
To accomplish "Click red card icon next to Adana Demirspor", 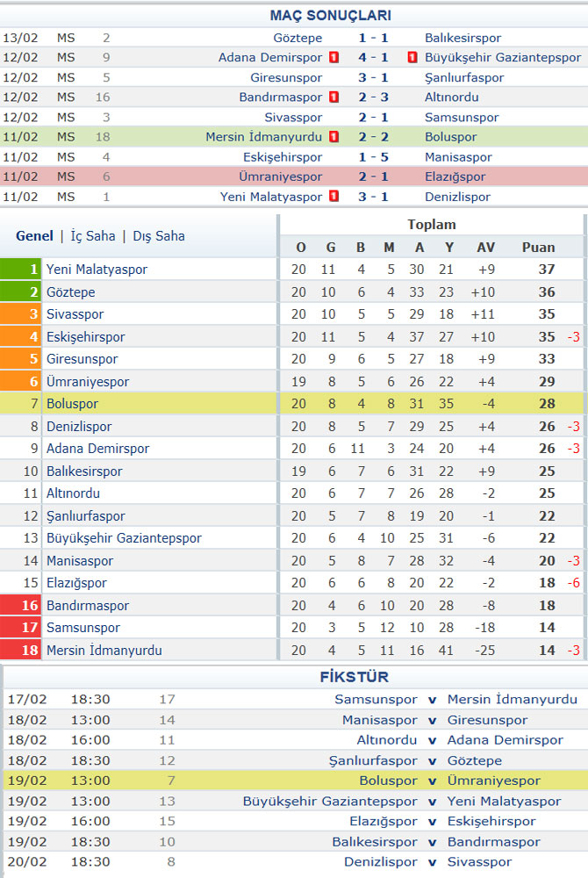I will [334, 57].
